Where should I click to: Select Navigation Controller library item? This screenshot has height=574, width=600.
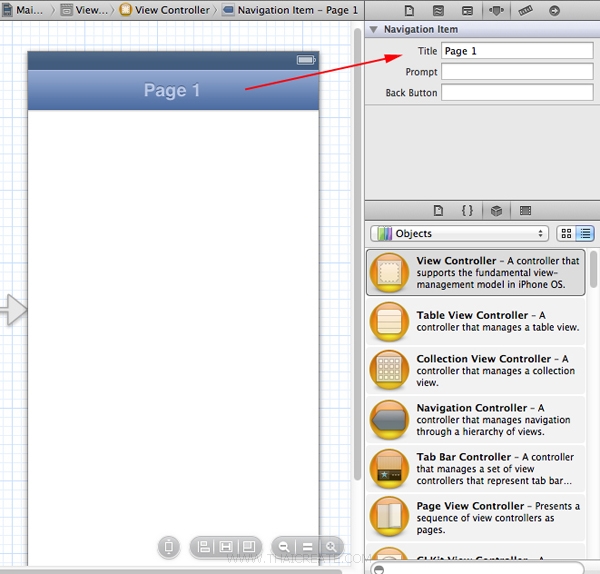476,419
